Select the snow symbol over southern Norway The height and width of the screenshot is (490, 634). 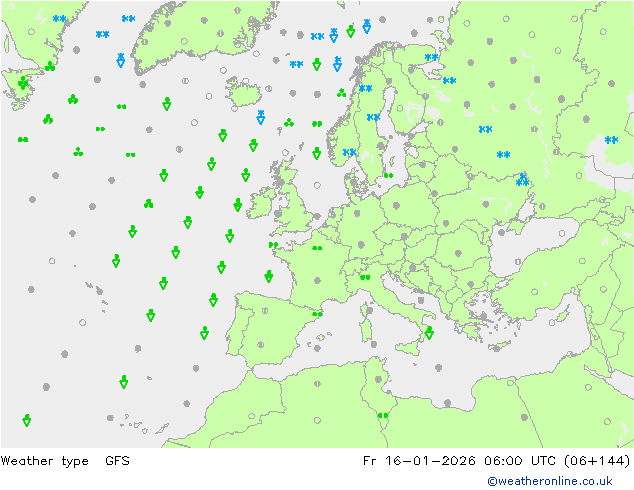click(x=349, y=152)
